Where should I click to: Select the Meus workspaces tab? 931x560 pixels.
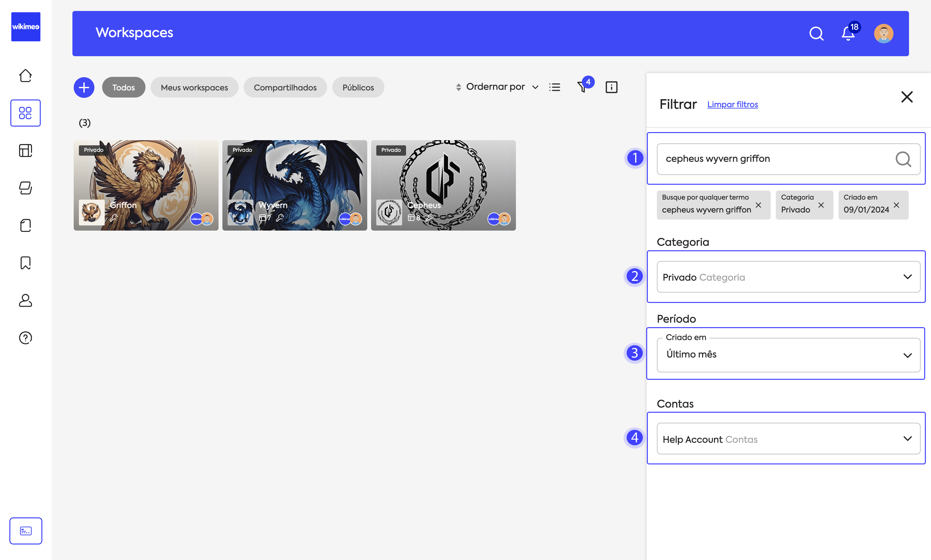[194, 87]
